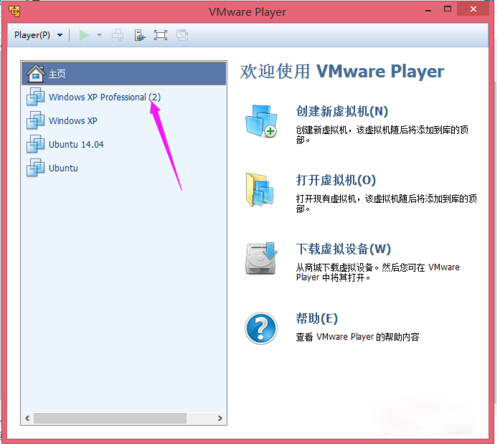Screen dimensions: 497x444
Task: Minimize the VMware Player window
Action: click(x=428, y=10)
